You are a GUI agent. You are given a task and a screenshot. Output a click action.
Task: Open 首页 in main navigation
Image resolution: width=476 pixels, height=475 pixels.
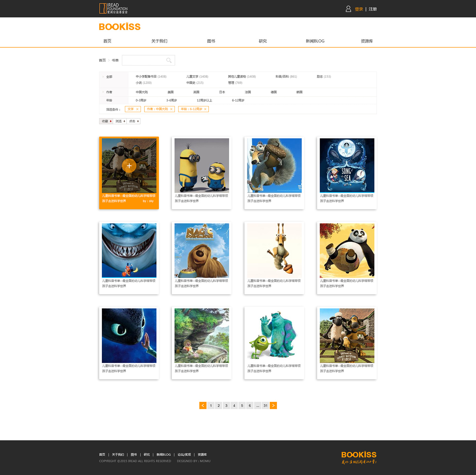pos(107,41)
